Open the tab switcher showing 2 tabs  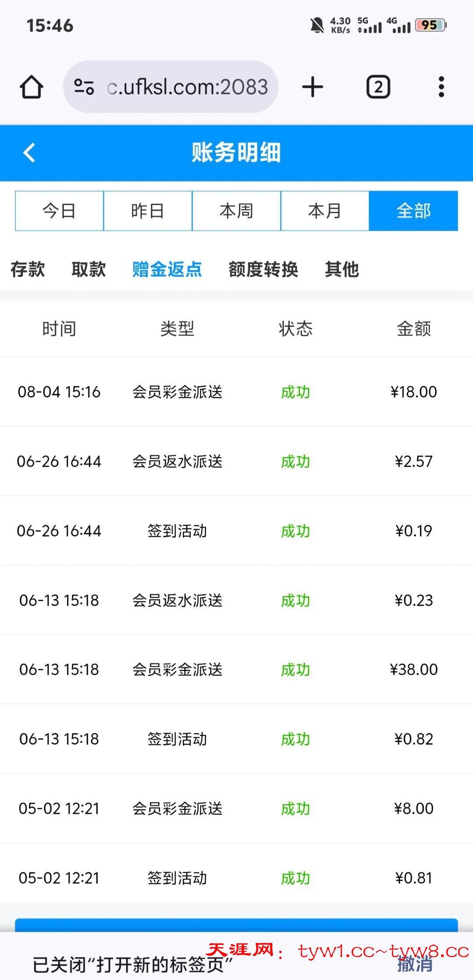(378, 87)
